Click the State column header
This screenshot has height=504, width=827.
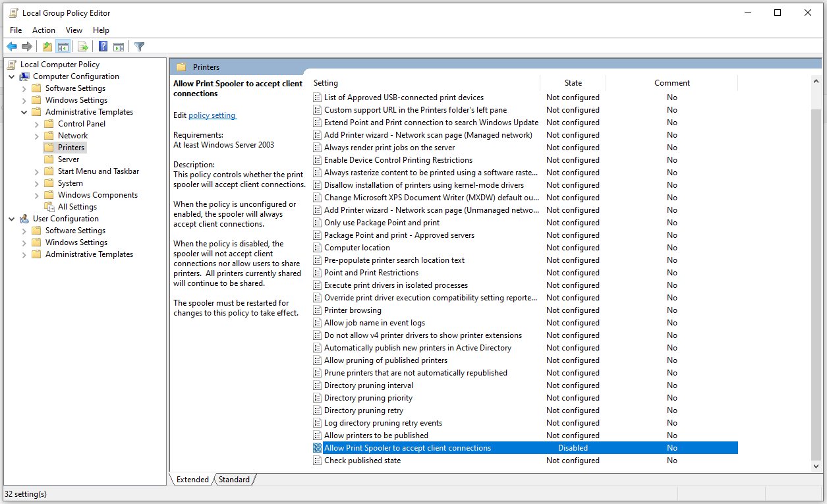point(573,83)
